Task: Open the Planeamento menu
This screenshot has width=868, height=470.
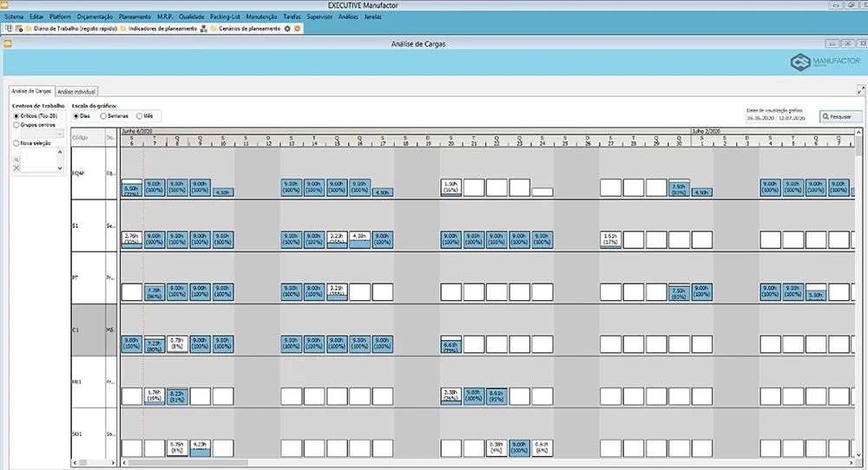Action: (x=135, y=16)
